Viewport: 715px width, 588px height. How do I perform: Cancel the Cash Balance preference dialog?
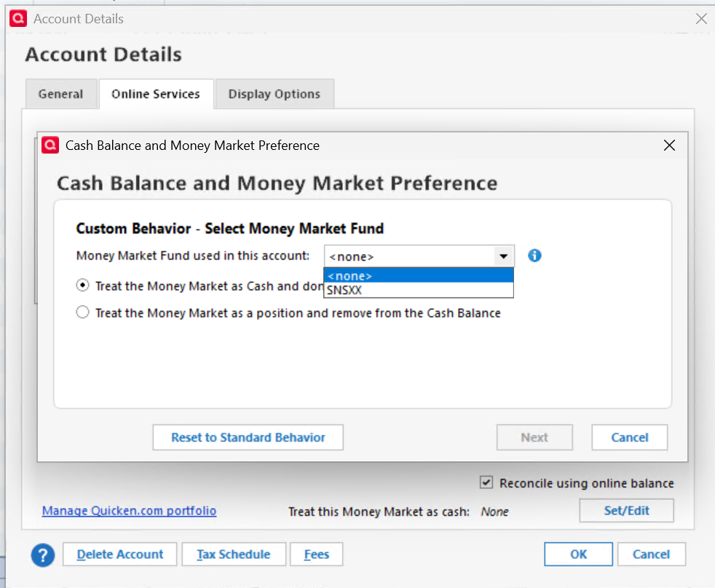pyautogui.click(x=629, y=437)
